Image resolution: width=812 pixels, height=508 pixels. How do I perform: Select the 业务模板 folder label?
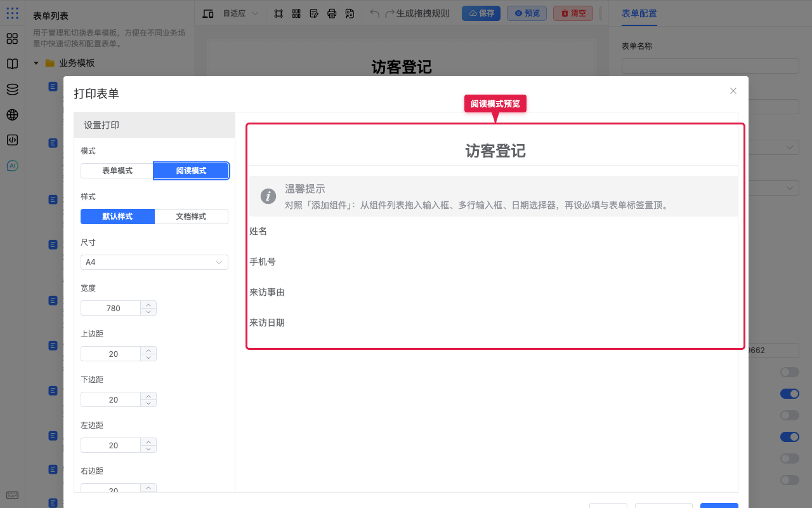point(77,63)
